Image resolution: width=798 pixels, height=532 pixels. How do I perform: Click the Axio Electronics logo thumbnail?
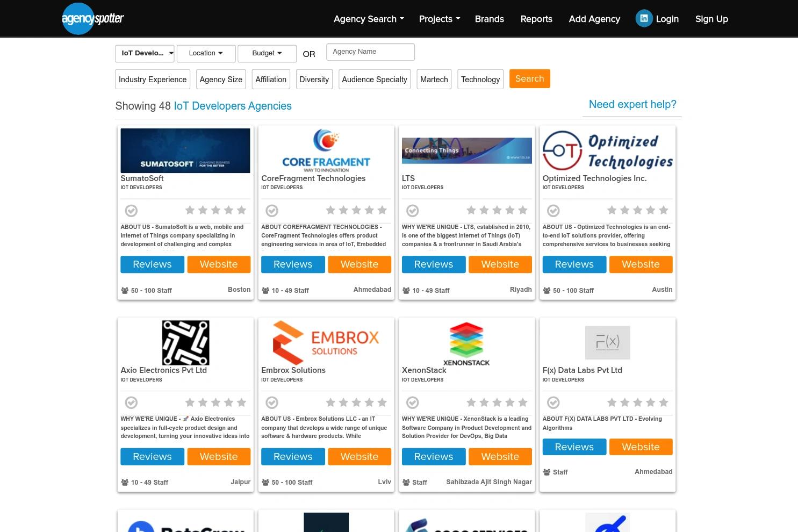185,343
